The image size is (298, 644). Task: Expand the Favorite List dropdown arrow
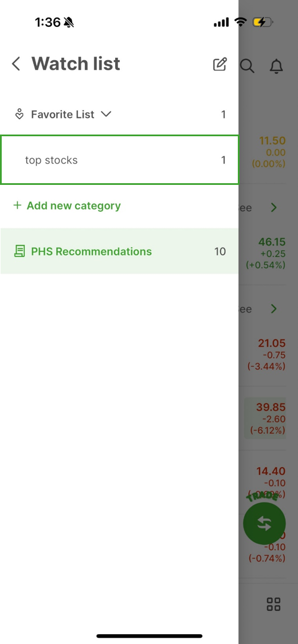[106, 114]
